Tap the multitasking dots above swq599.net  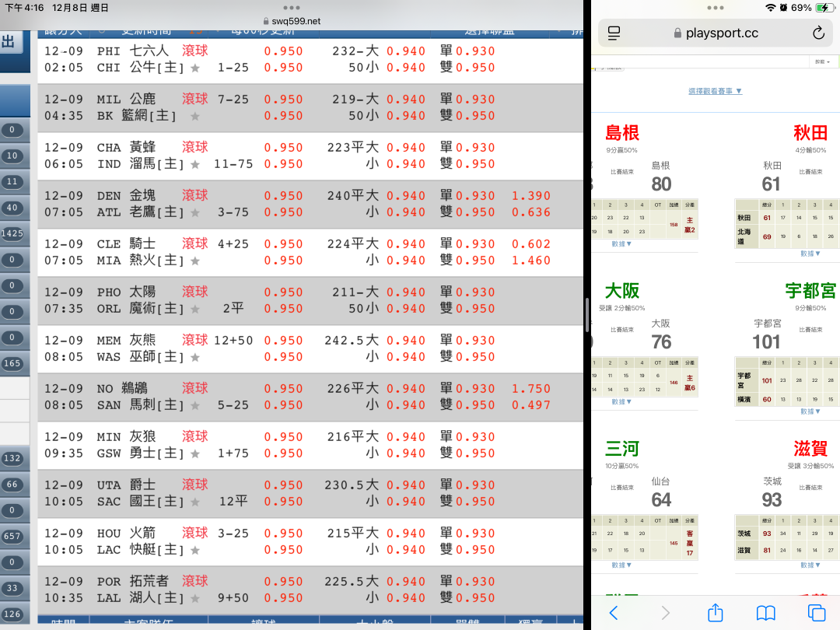292,8
